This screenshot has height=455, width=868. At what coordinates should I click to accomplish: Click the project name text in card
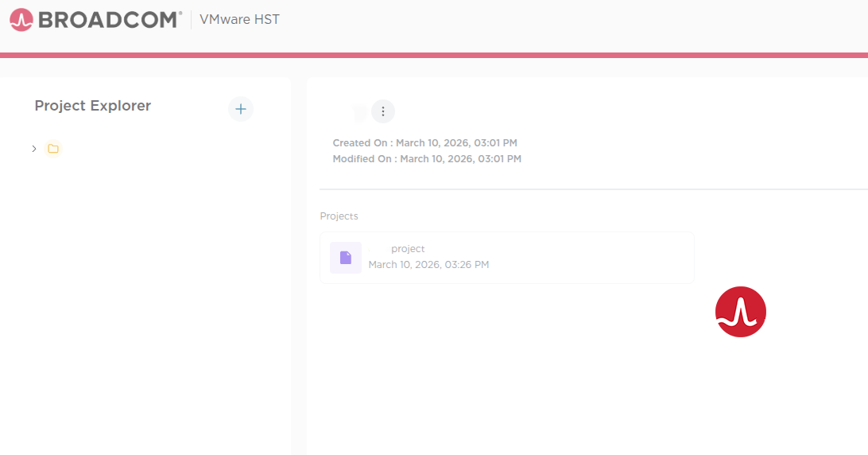point(408,249)
